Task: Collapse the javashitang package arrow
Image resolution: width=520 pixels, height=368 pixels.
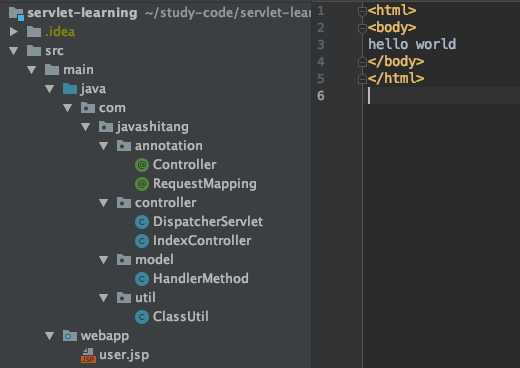Action: click(x=86, y=127)
